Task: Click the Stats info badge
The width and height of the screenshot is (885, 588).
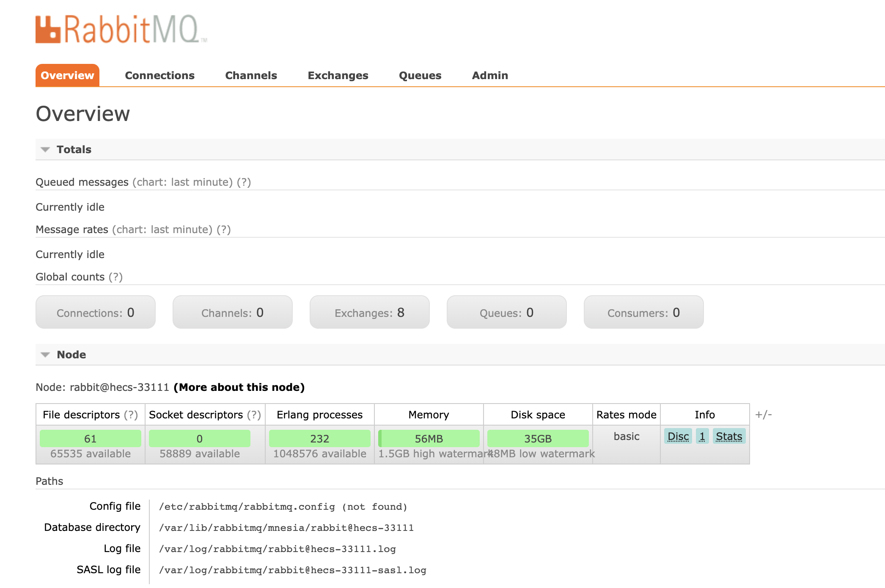Action: tap(728, 436)
